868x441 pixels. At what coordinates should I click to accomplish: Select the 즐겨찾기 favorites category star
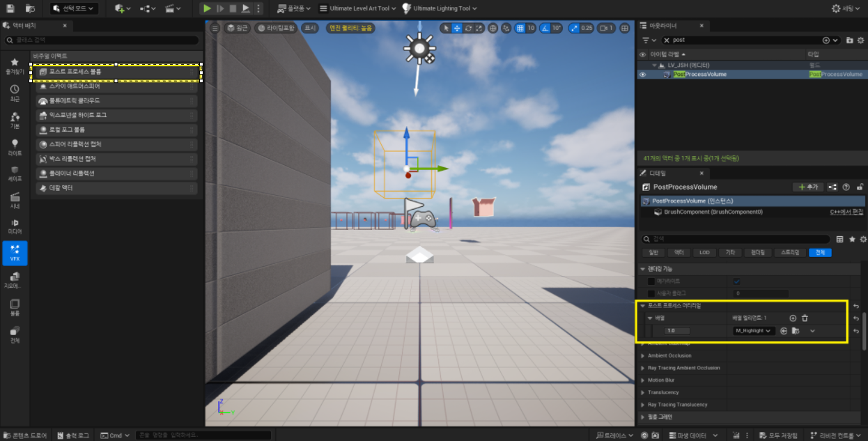click(x=15, y=65)
